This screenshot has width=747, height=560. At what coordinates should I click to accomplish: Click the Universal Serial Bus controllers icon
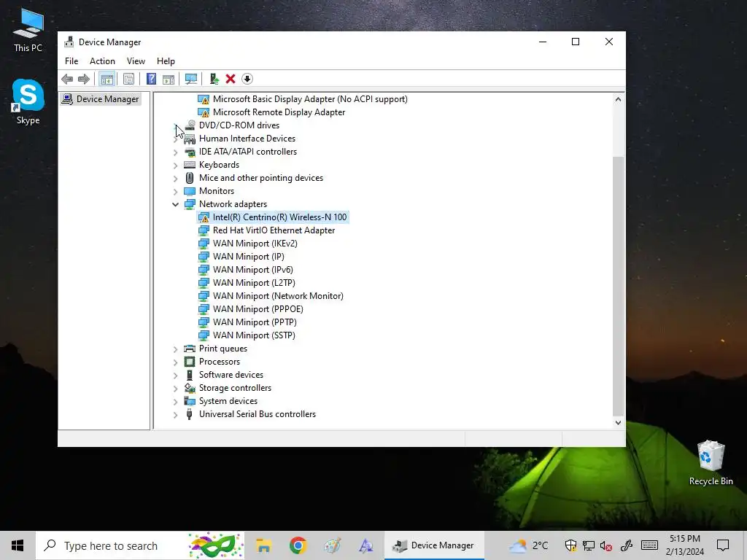190,414
